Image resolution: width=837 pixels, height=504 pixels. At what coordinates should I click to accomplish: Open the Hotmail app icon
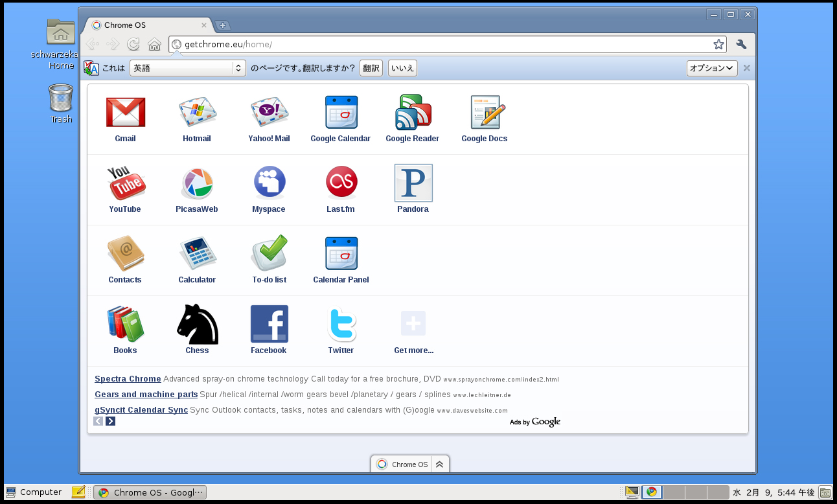197,112
